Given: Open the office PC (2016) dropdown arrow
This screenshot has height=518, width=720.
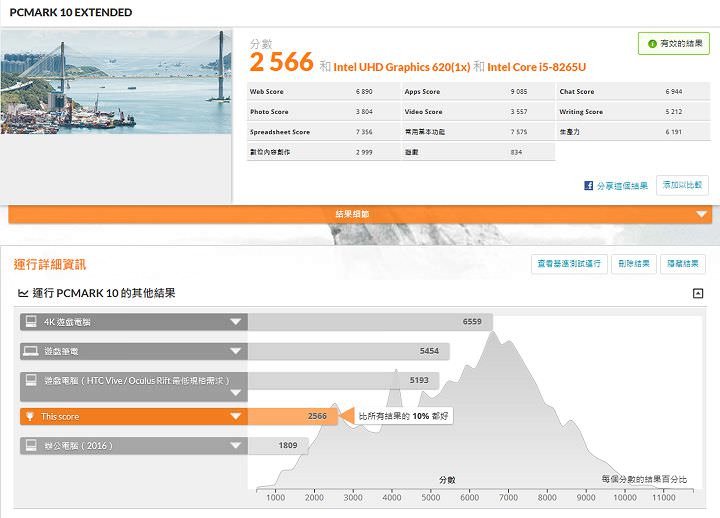Looking at the screenshot, I should 236,445.
